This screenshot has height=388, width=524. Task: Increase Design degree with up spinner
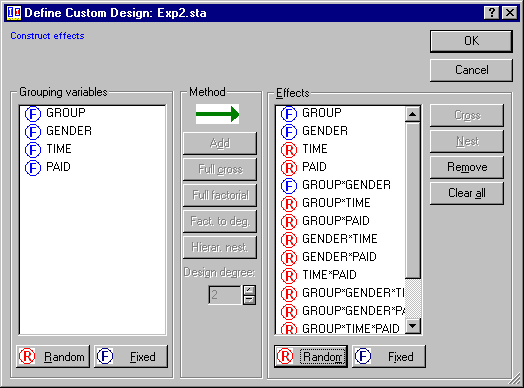pyautogui.click(x=249, y=290)
